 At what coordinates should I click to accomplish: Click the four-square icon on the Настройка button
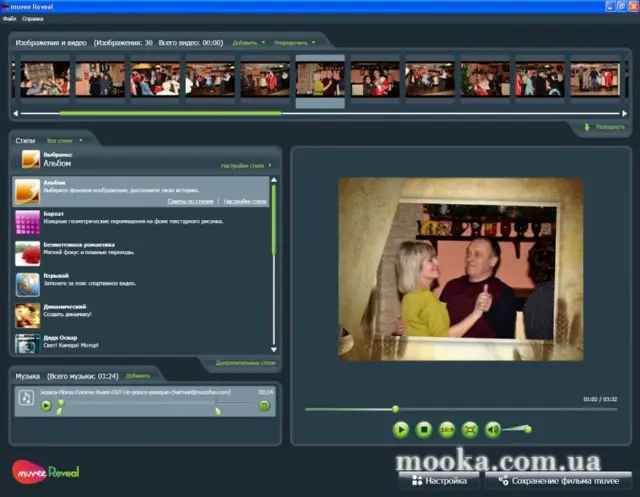417,480
